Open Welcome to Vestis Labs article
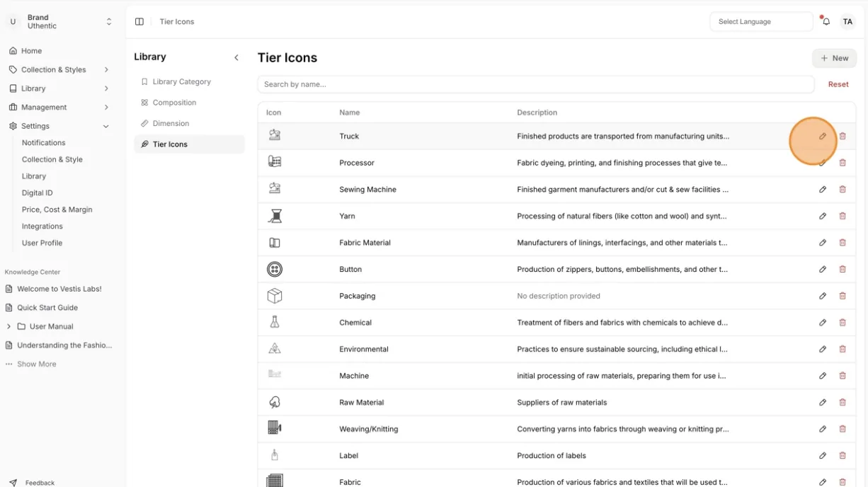The height and width of the screenshot is (487, 868). coord(59,289)
